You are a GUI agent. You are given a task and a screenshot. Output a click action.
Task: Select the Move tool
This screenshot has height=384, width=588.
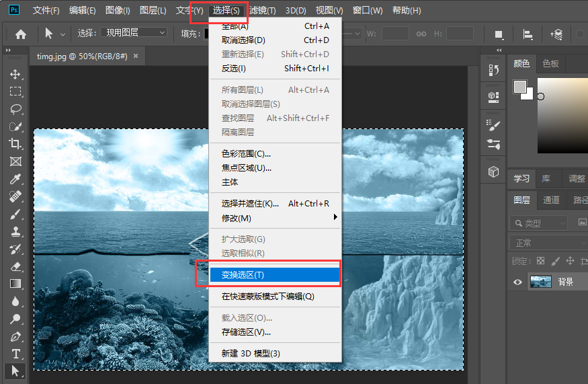point(15,74)
